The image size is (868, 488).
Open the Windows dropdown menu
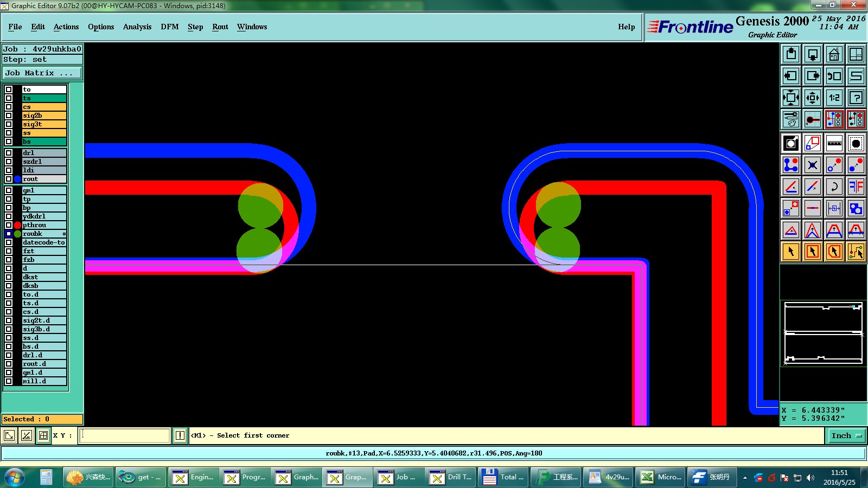(252, 27)
